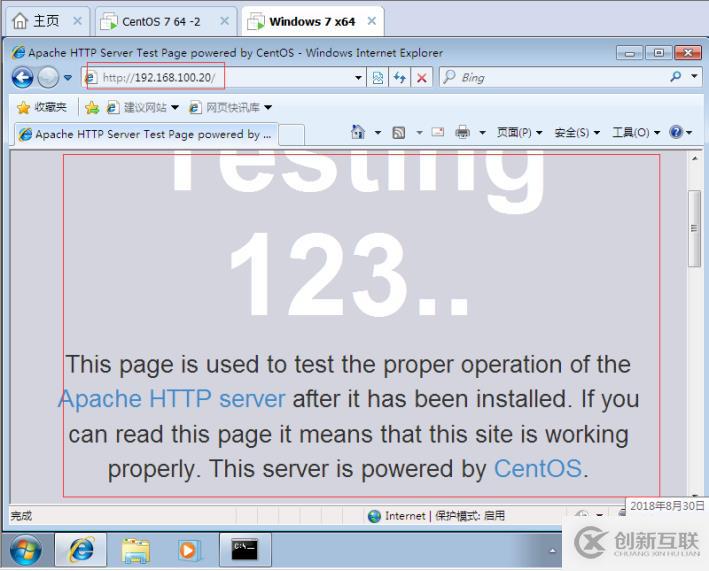Click the Print icon
The image size is (709, 571).
pyautogui.click(x=462, y=132)
